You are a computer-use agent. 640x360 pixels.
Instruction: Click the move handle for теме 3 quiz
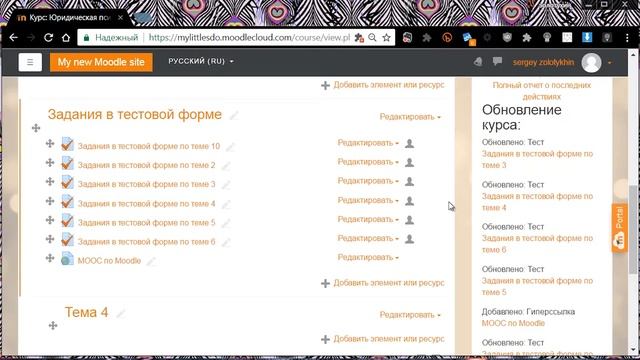(50, 181)
